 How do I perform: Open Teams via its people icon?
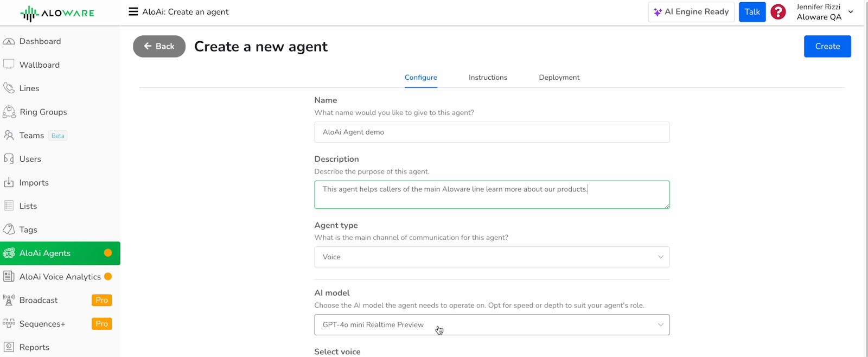pos(9,135)
